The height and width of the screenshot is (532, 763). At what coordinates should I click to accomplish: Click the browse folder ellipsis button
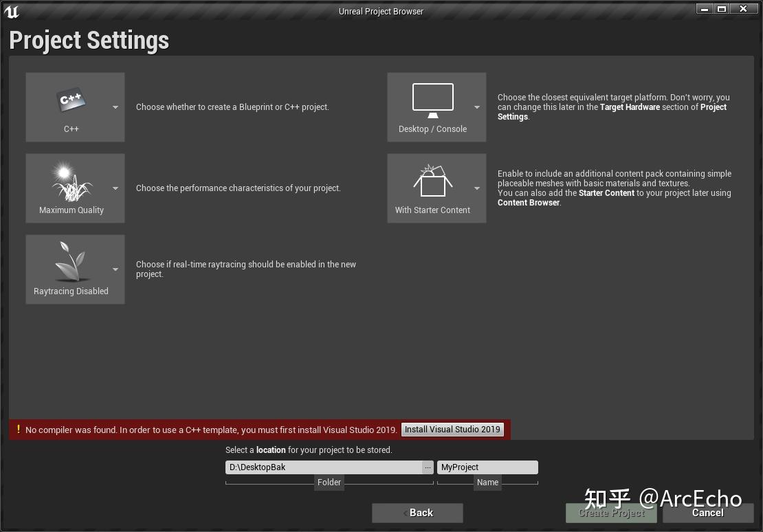(x=428, y=467)
